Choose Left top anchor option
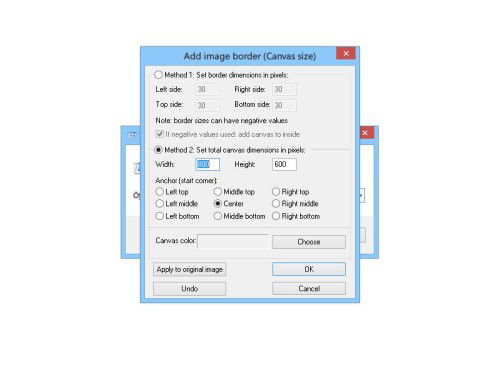 (x=160, y=192)
